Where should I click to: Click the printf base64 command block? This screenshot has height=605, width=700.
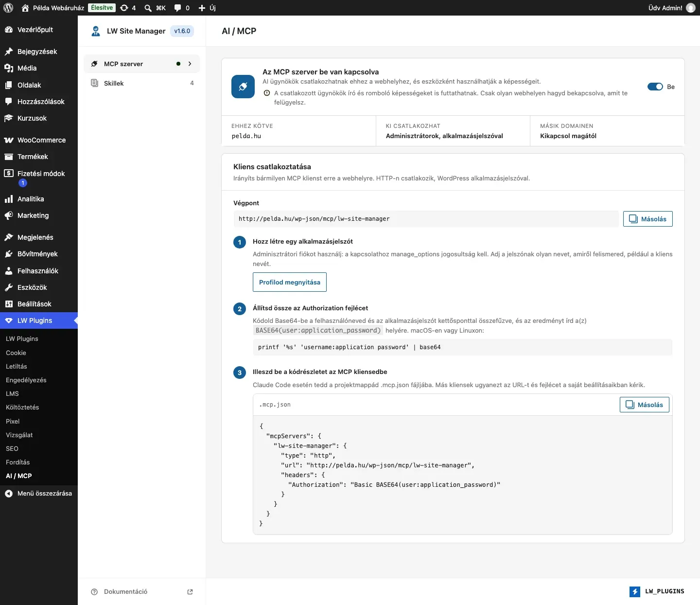(462, 347)
